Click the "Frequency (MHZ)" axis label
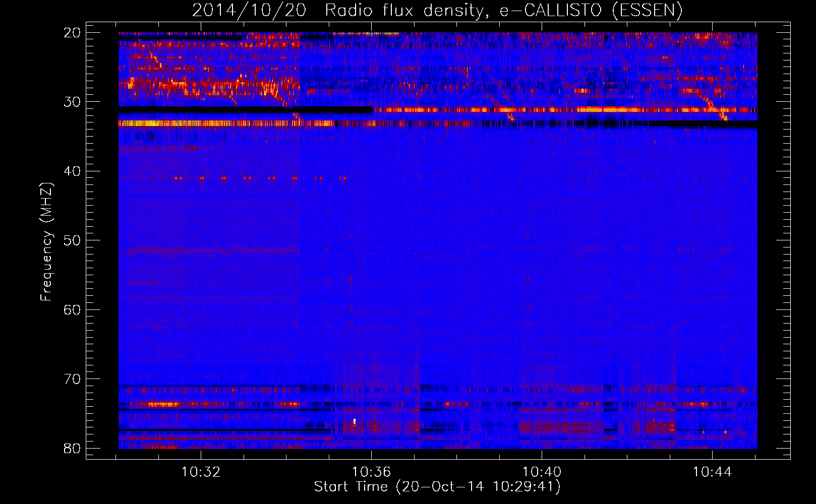 (x=46, y=242)
